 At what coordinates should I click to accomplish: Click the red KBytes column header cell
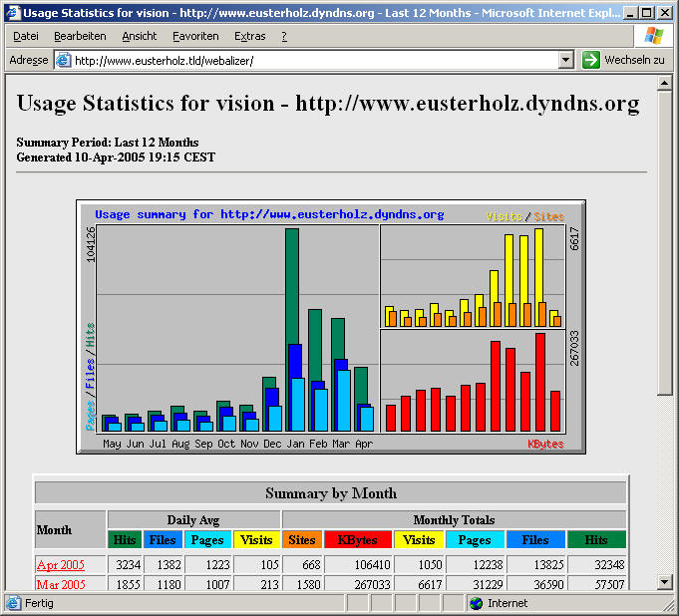click(x=358, y=539)
